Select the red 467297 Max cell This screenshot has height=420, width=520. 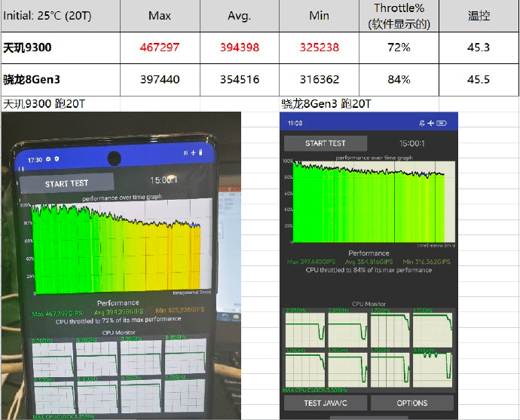pyautogui.click(x=160, y=48)
